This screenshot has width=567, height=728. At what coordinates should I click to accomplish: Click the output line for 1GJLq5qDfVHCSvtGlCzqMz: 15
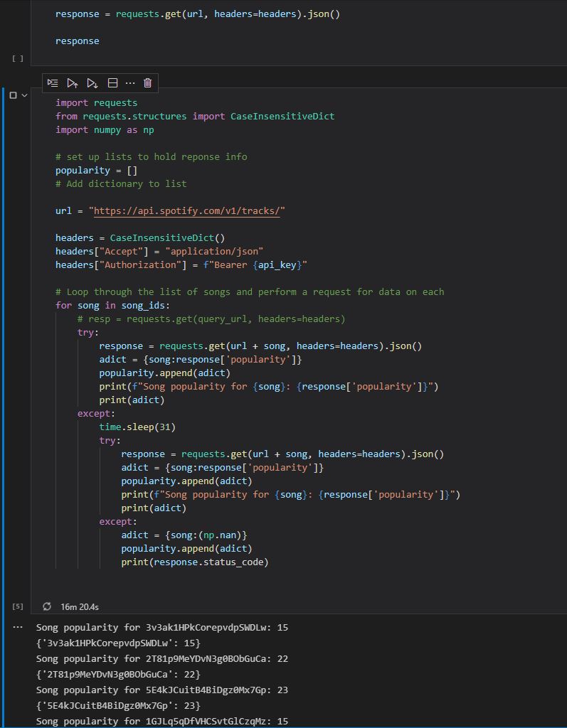(162, 721)
